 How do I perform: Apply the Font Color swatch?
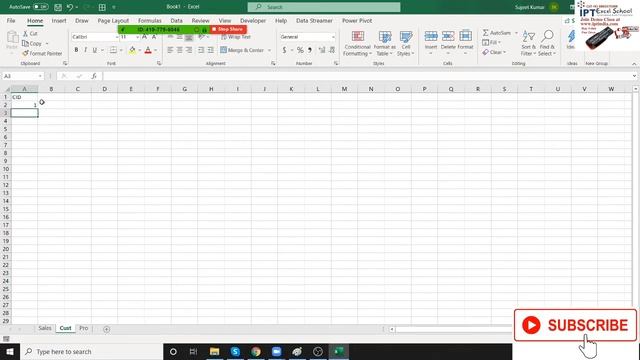tap(148, 50)
